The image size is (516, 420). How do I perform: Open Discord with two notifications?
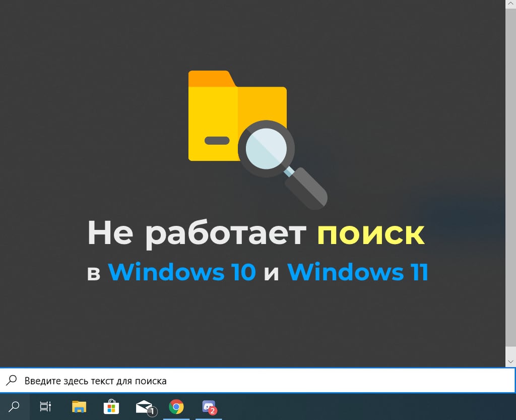click(209, 407)
